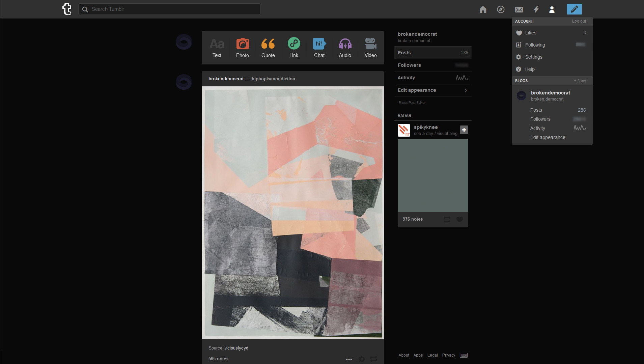The width and height of the screenshot is (644, 364).
Task: Create a new Audio post
Action: click(345, 48)
